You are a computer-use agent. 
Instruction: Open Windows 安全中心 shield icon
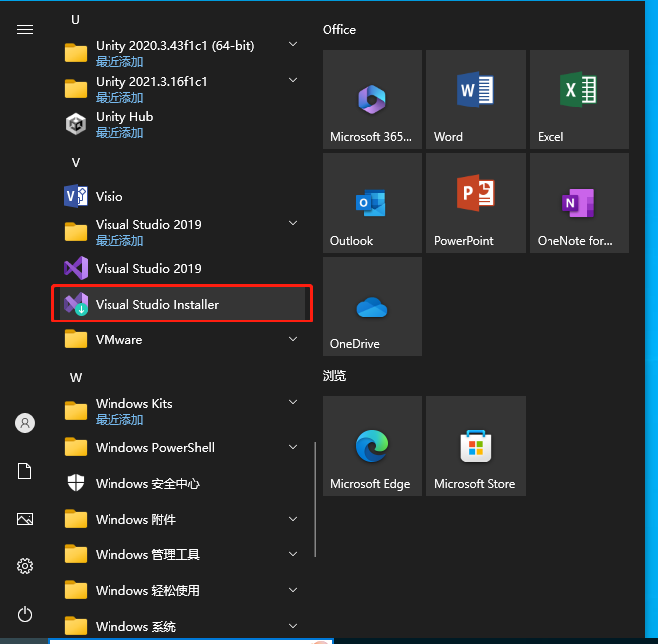(x=76, y=483)
